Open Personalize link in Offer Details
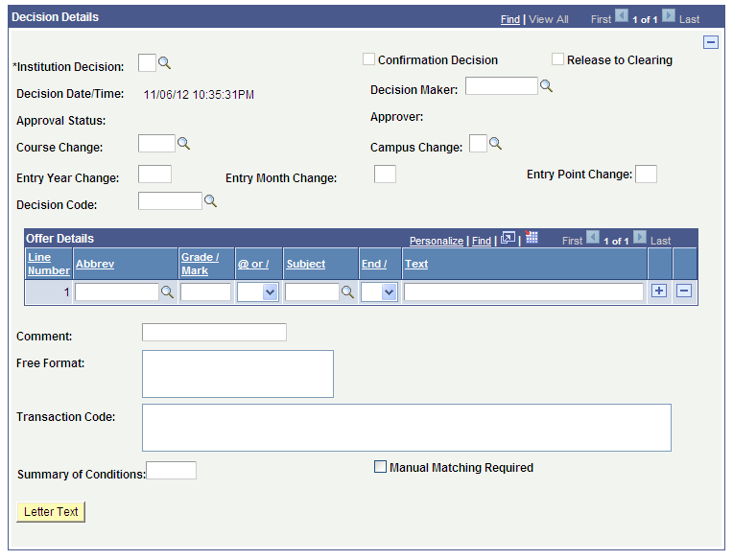 click(437, 241)
